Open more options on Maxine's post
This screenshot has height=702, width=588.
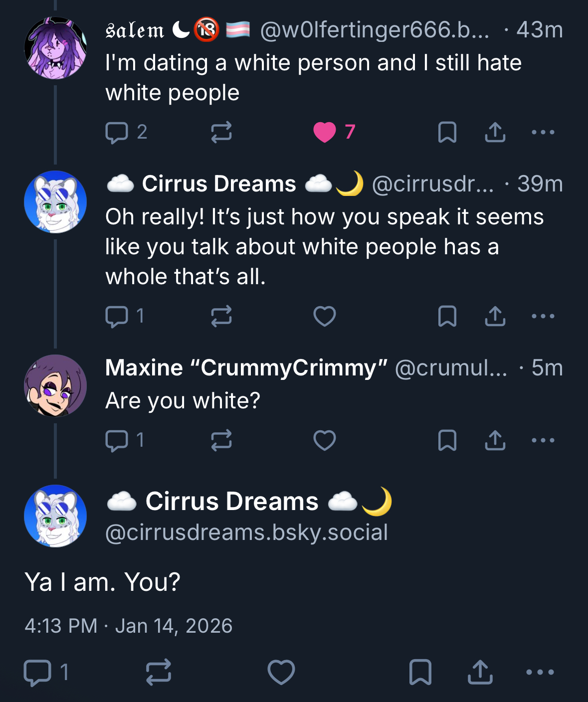pyautogui.click(x=543, y=441)
